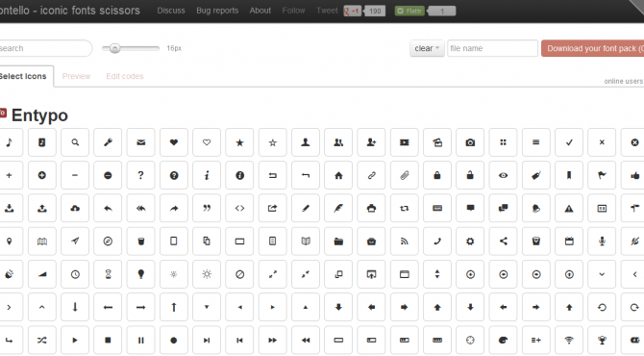Select the light bulb icon

pyautogui.click(x=141, y=274)
